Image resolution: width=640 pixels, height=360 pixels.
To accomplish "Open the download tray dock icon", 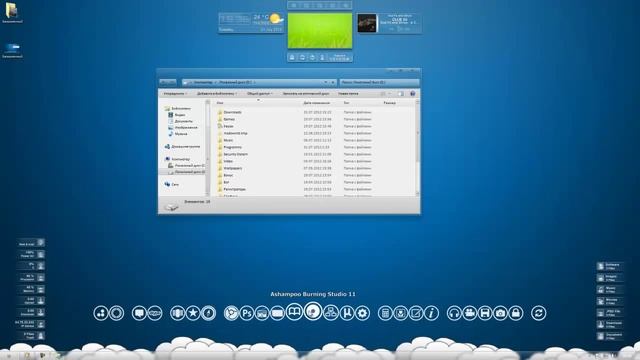I will pyautogui.click(x=400, y=313).
